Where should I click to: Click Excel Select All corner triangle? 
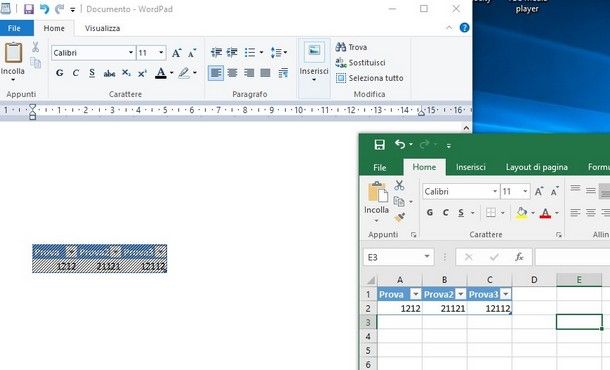pos(371,280)
